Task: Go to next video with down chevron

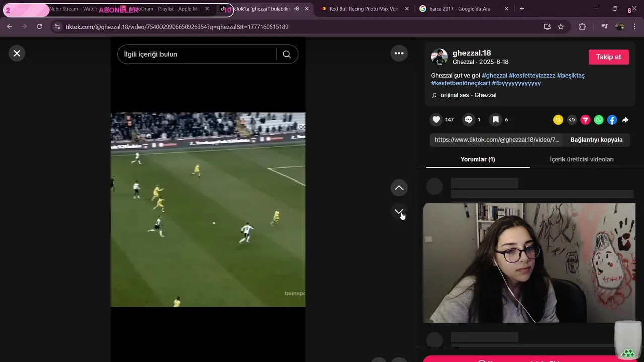Action: [x=399, y=212]
